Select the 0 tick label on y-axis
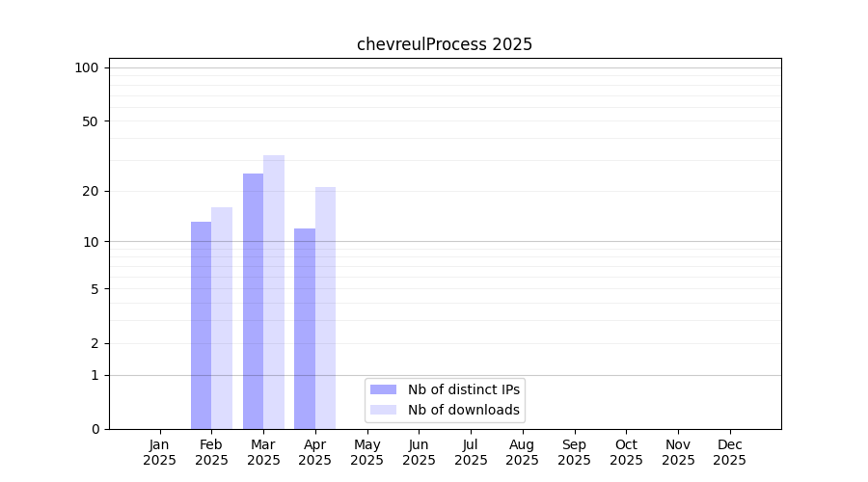 [x=95, y=429]
